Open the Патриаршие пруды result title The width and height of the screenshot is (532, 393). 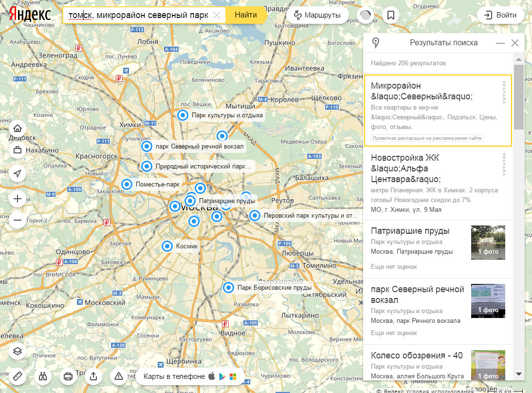pos(410,231)
